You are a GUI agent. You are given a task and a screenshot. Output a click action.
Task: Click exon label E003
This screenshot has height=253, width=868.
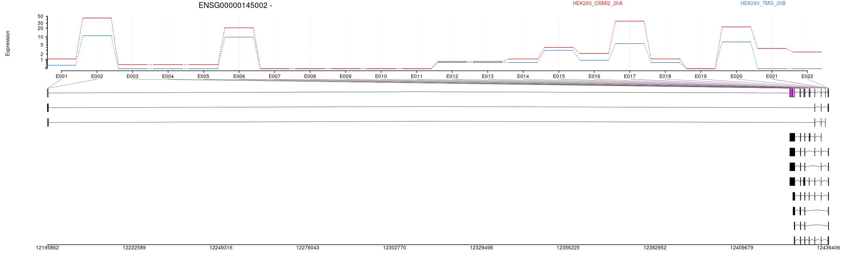[x=132, y=76]
